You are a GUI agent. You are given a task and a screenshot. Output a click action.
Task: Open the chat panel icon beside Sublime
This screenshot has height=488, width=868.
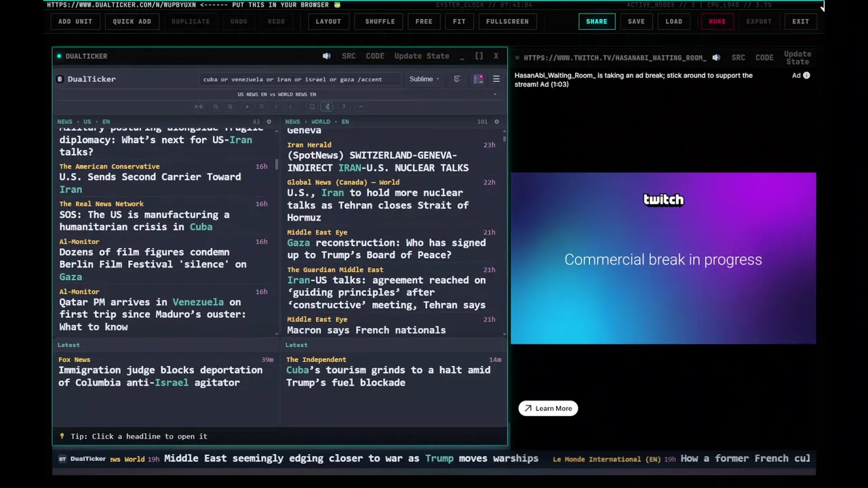457,79
